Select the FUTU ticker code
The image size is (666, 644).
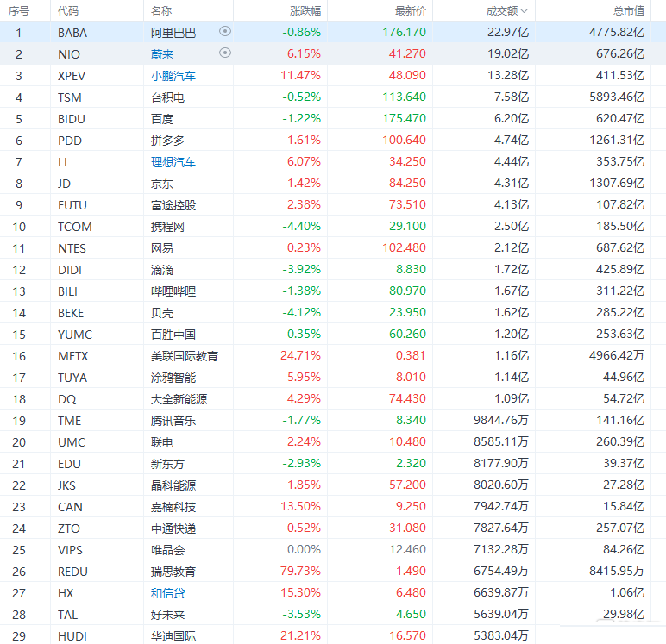[x=72, y=205]
